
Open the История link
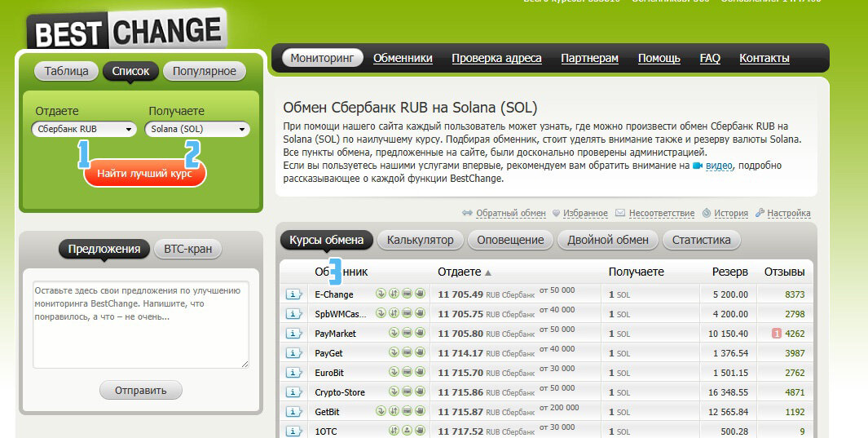(731, 213)
